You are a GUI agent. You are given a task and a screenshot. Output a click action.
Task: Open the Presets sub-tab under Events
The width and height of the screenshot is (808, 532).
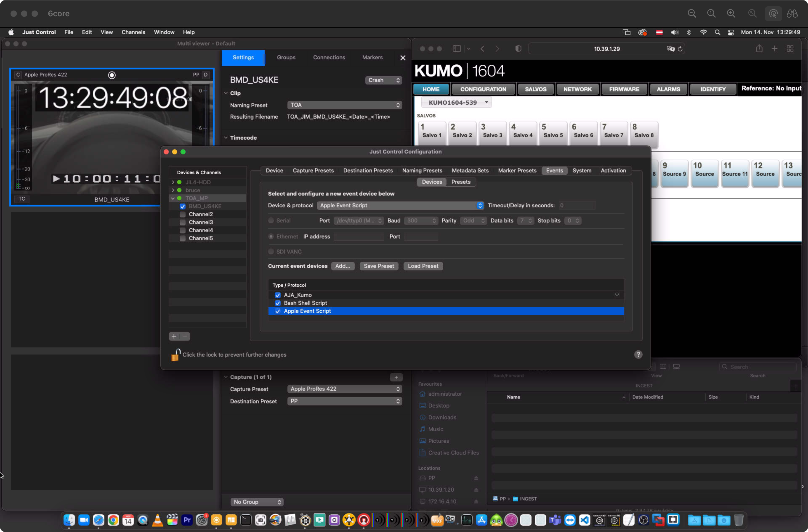[461, 182]
